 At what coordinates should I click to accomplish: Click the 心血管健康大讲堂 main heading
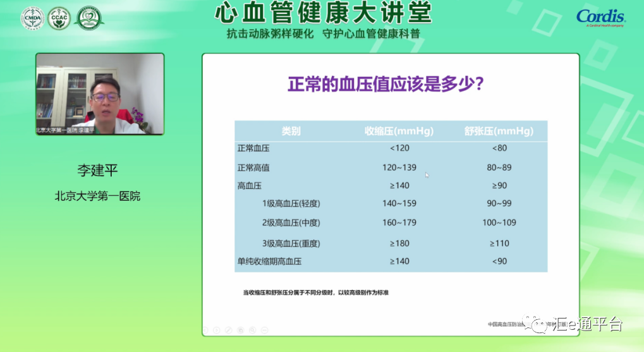[323, 12]
